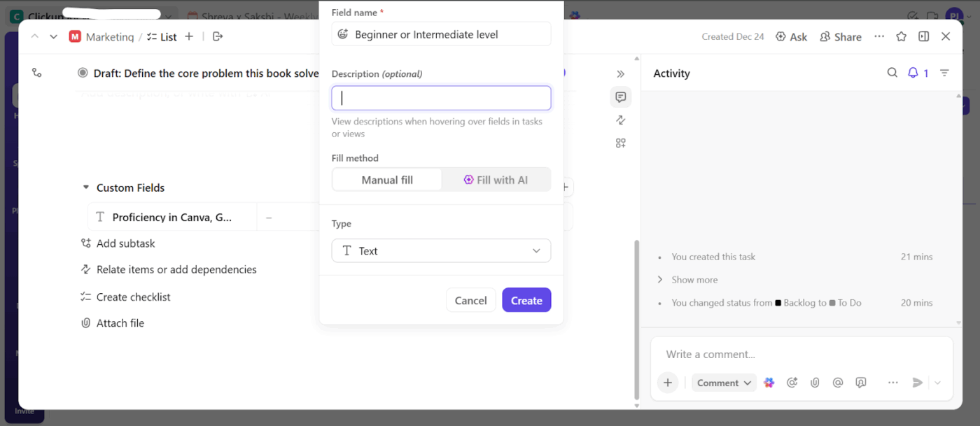
Task: Enable Fill with AI
Action: pos(496,179)
